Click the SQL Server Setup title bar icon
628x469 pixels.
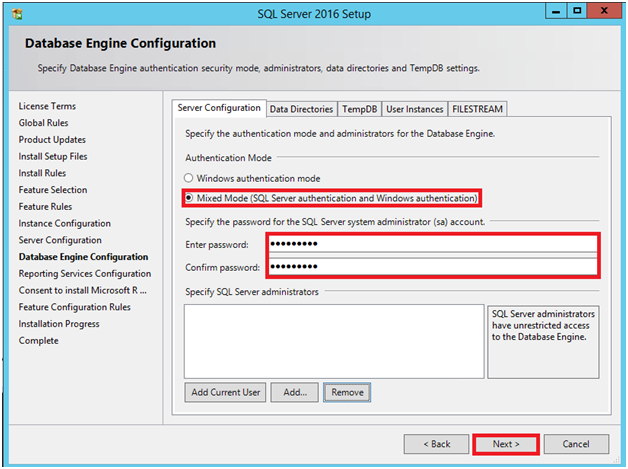[14, 10]
